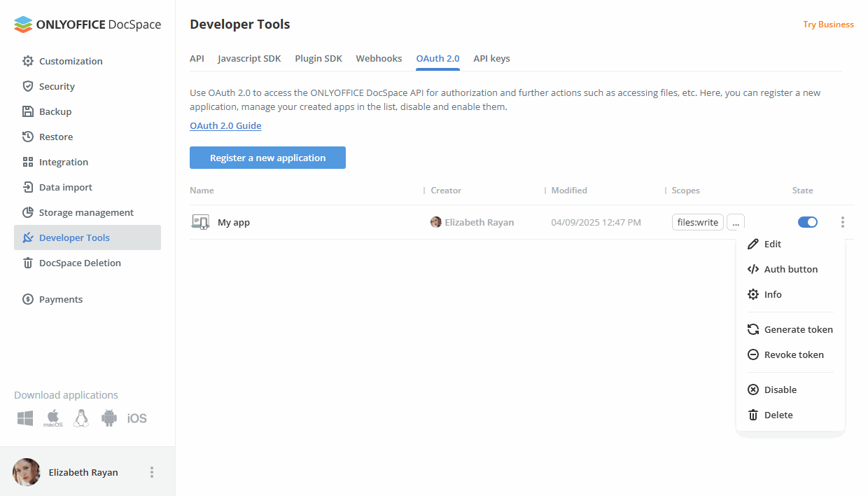Expand the scopes list with the ellipsis button

point(736,221)
